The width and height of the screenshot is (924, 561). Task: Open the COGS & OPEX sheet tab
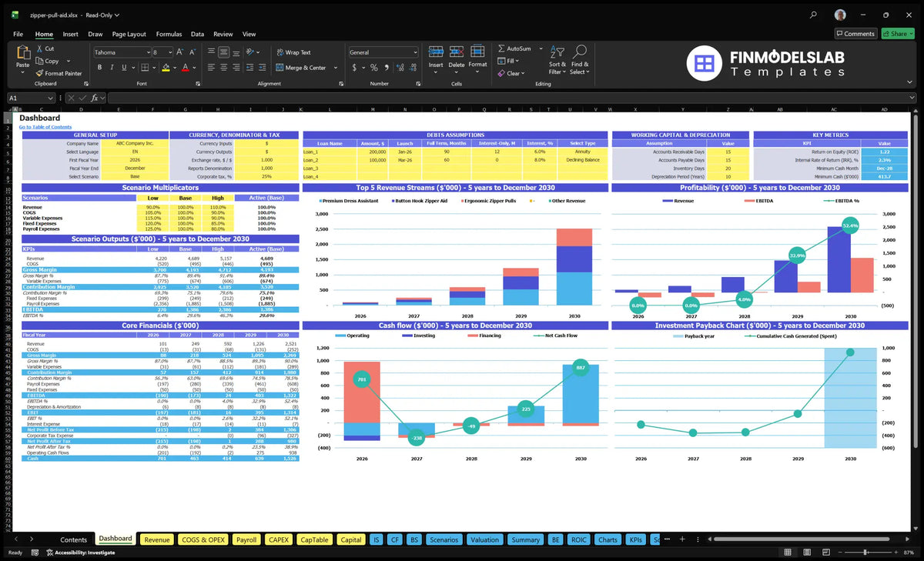click(203, 539)
